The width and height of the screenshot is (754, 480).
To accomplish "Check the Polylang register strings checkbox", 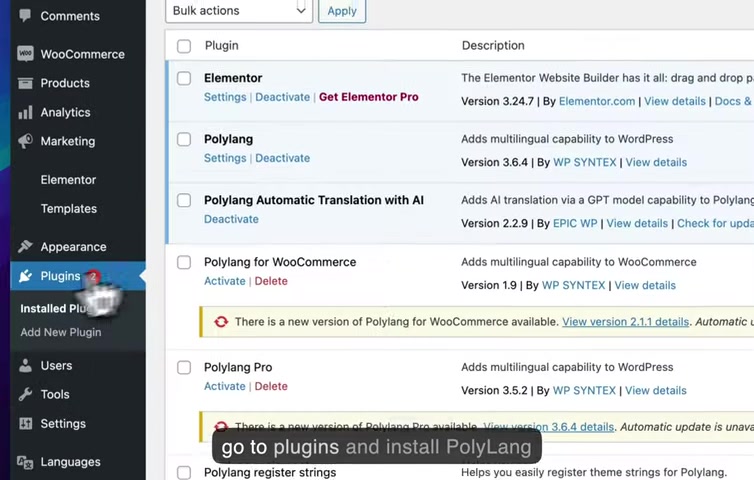I will tap(184, 472).
